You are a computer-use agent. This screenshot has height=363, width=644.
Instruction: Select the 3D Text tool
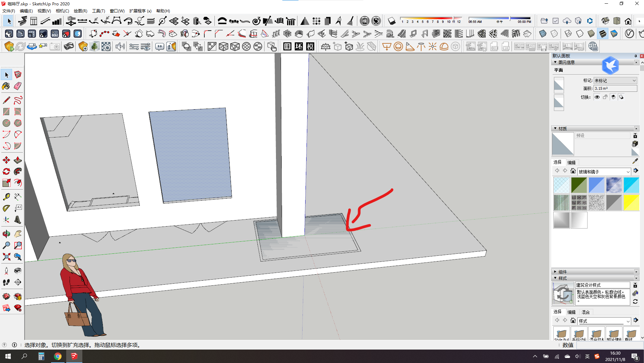(x=18, y=220)
